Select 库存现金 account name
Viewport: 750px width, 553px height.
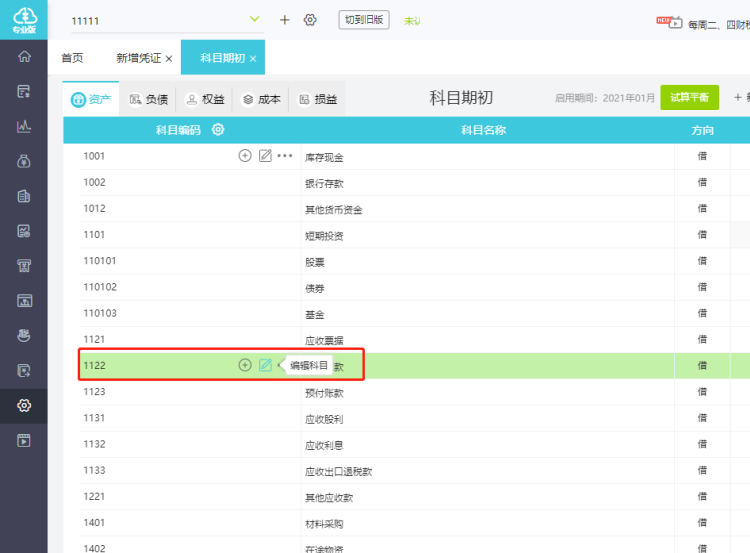pyautogui.click(x=324, y=157)
